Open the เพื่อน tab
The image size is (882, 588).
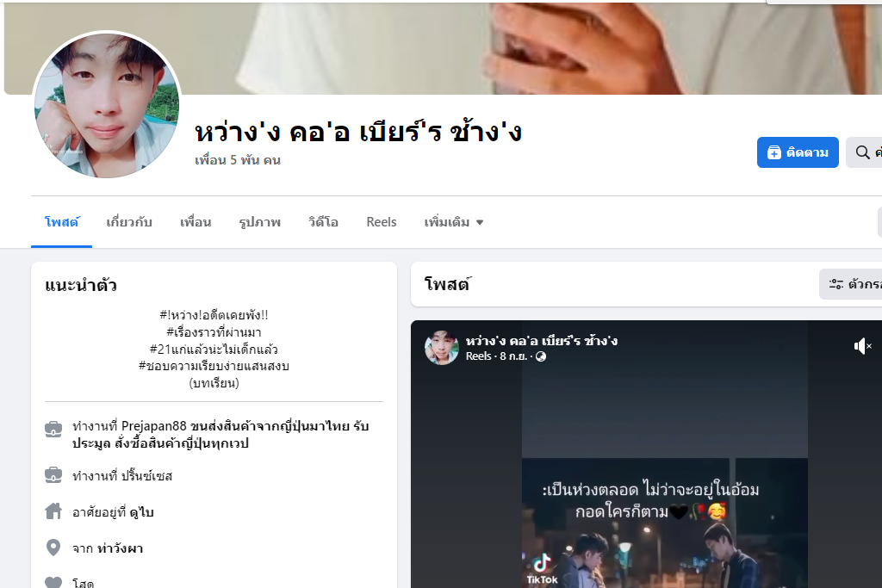pos(196,222)
